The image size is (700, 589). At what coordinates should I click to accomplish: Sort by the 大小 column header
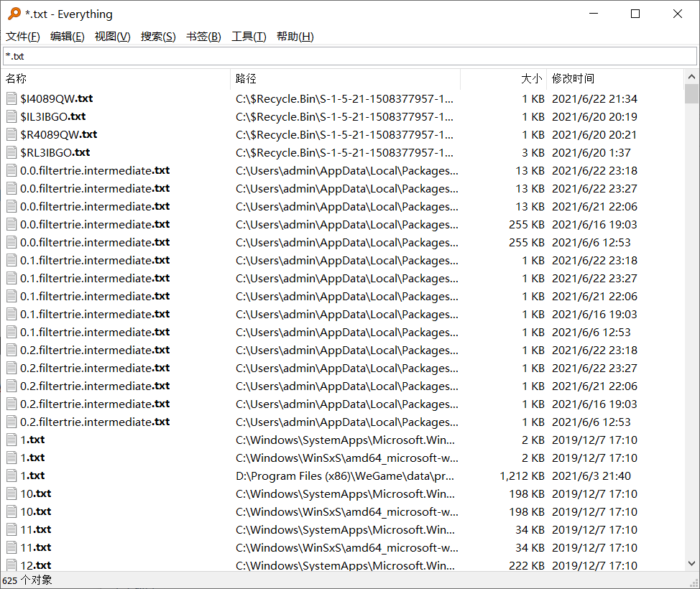(x=503, y=78)
